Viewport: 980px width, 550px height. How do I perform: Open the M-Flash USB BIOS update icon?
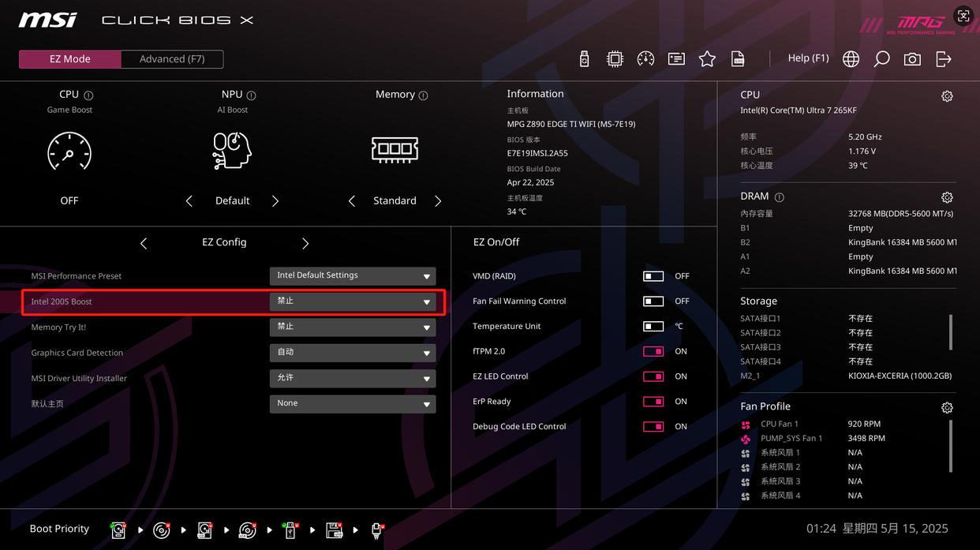[584, 59]
